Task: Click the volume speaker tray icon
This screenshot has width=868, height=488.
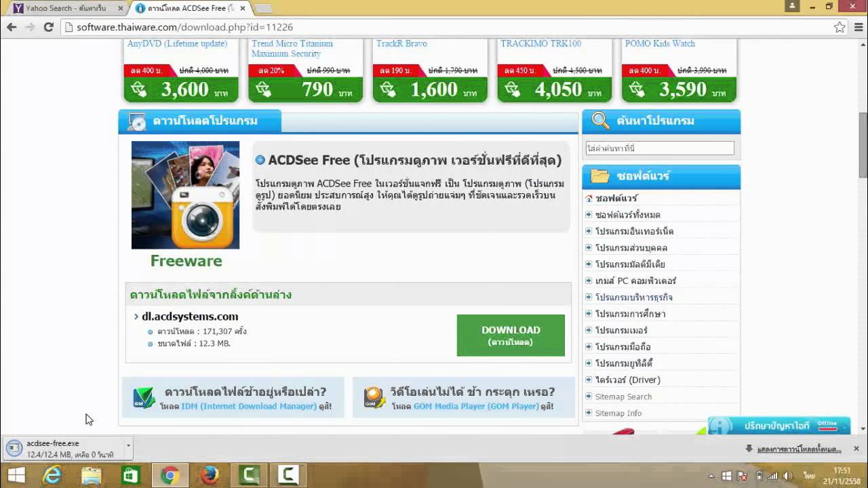Action: click(787, 476)
